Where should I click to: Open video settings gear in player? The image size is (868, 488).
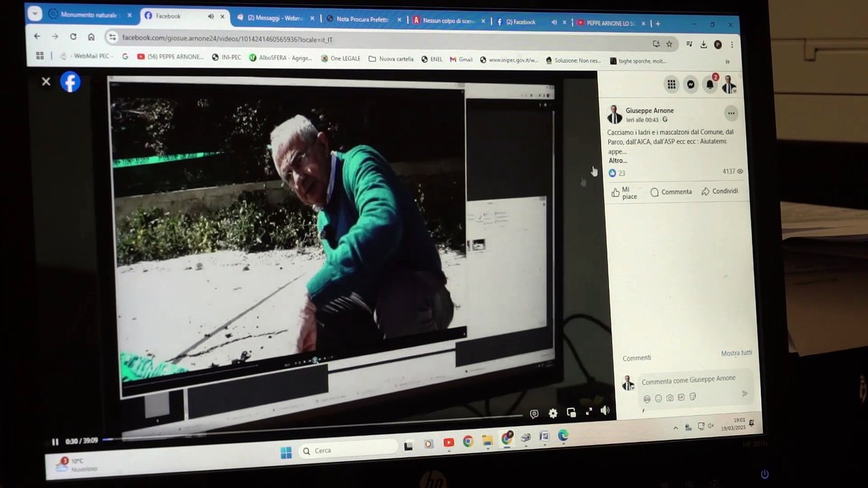tap(553, 413)
